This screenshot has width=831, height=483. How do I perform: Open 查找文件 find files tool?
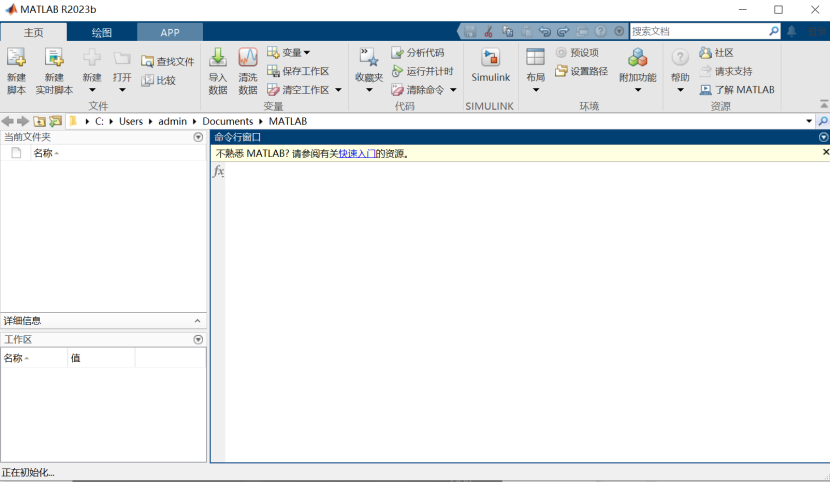[168, 62]
